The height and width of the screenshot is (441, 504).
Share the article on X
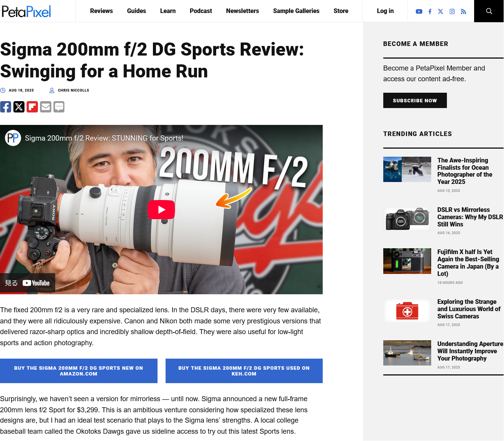pos(19,107)
